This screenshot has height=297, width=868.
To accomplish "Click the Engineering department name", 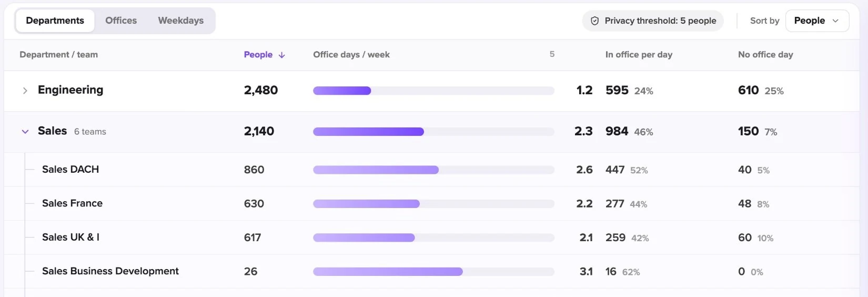I will point(70,90).
